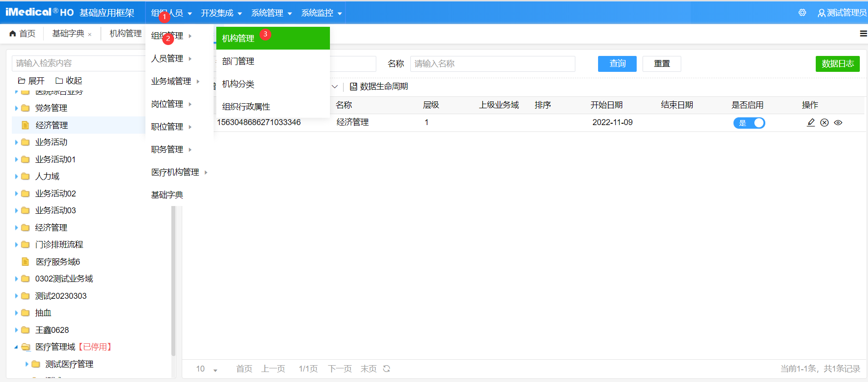
Task: Edit the 经济管理 row with pencil icon
Action: (x=811, y=122)
